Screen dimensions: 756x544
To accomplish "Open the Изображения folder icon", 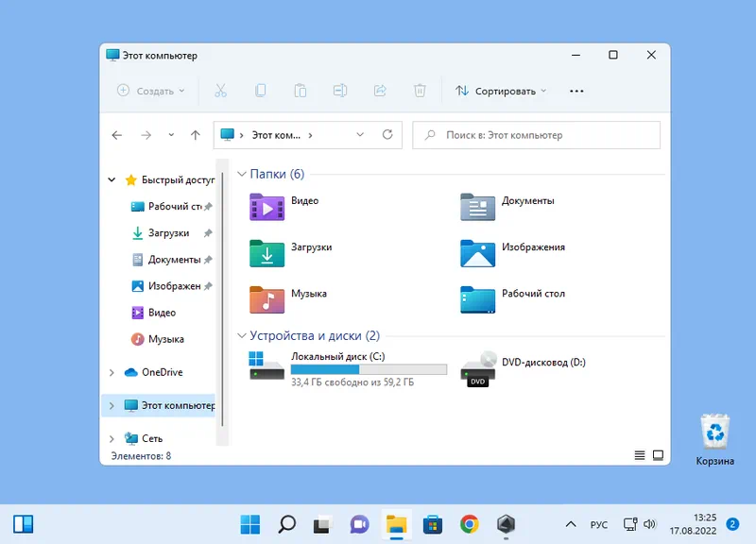I will click(x=478, y=252).
